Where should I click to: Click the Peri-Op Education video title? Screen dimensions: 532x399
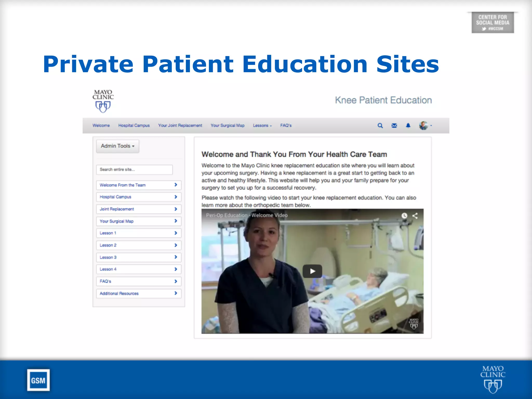pos(247,215)
